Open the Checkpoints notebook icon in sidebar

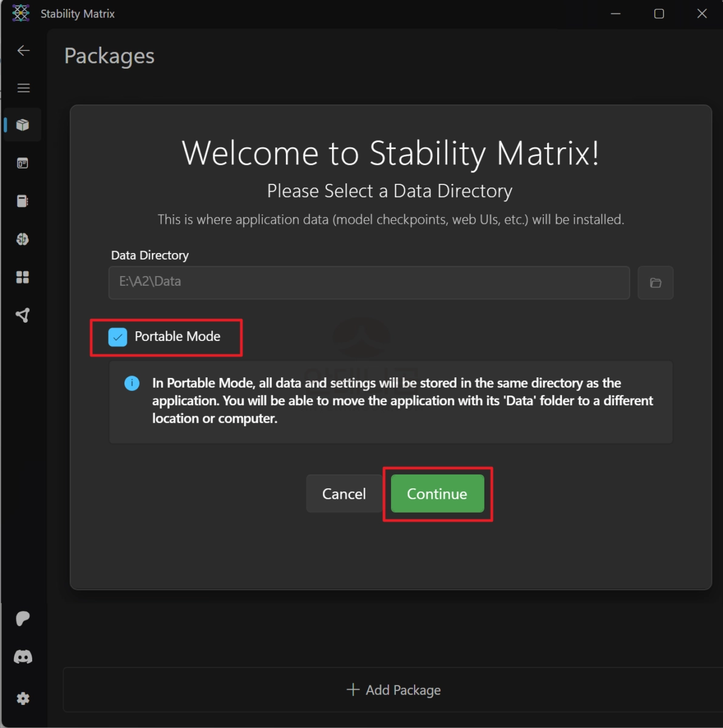pyautogui.click(x=22, y=201)
